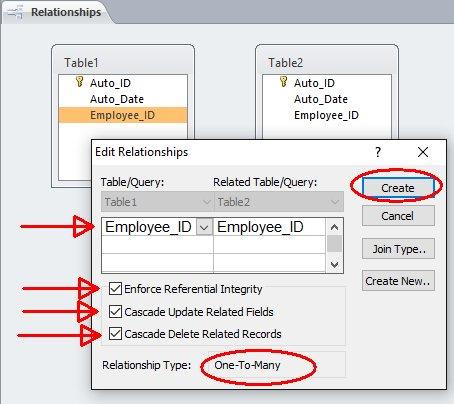Screen dimensions: 454x404
Task: Click the help question mark icon
Action: tap(378, 152)
